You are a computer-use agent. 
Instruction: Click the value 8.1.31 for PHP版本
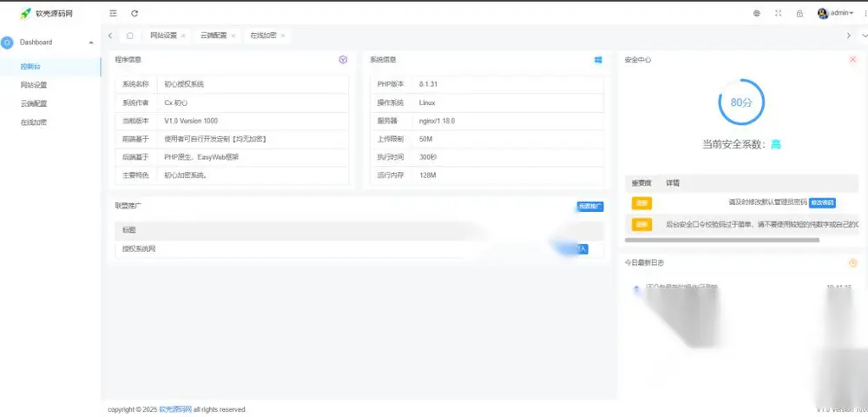tap(429, 84)
